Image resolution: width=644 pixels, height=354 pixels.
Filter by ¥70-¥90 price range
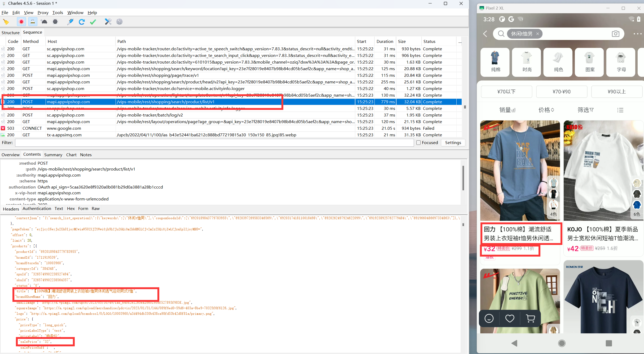tap(562, 92)
